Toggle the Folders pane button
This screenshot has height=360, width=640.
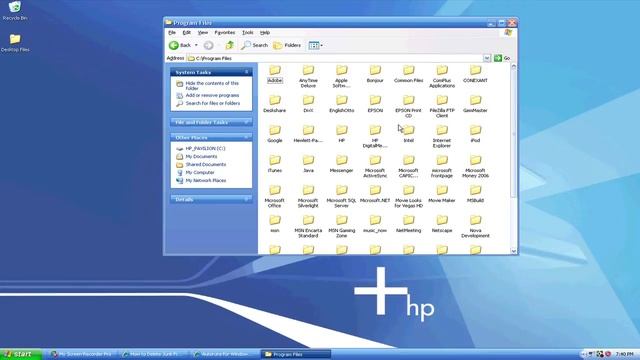click(287, 45)
